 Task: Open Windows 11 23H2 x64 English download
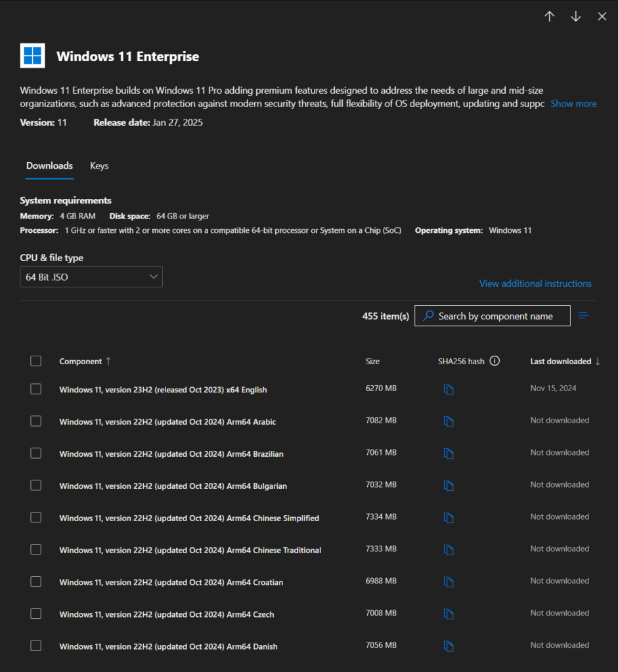[163, 390]
